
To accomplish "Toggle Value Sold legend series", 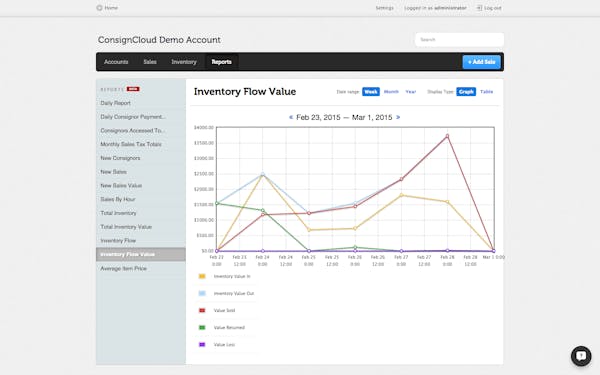I will click(224, 310).
